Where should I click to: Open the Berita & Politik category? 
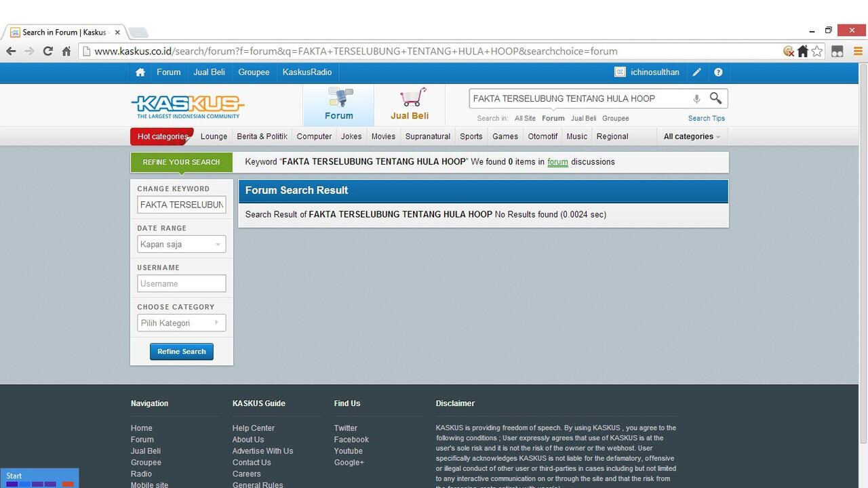click(262, 136)
